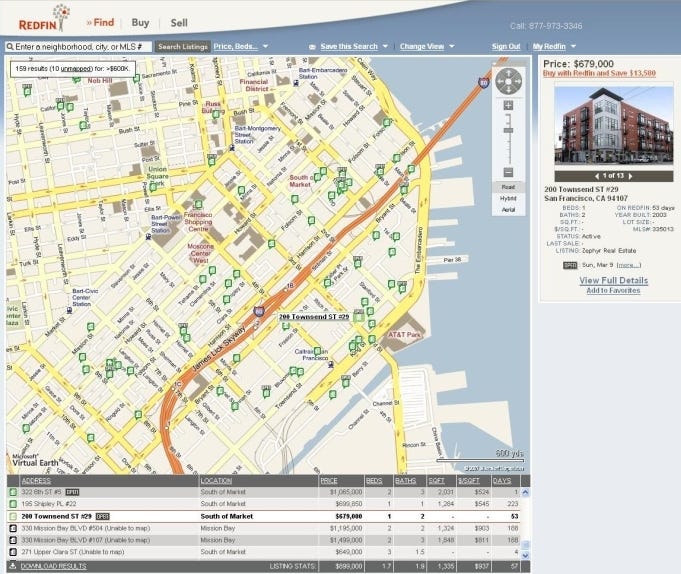
Task: Click unmapped icon for 330 Mission Bay BLVD #504
Action: pos(13,528)
